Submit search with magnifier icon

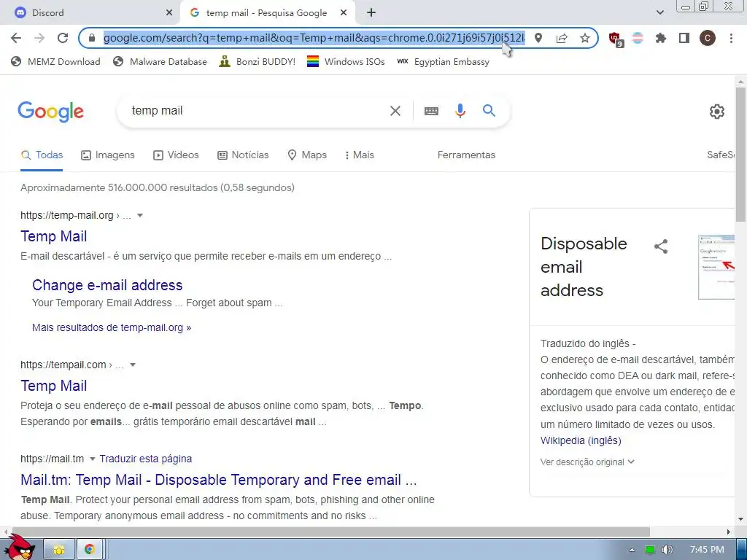point(489,111)
